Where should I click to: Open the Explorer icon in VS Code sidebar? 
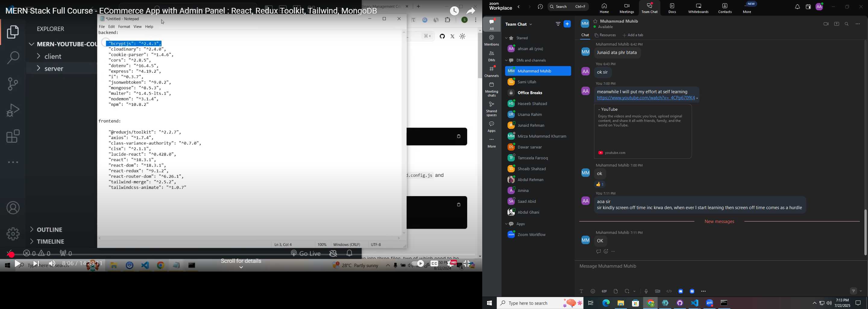[x=13, y=32]
